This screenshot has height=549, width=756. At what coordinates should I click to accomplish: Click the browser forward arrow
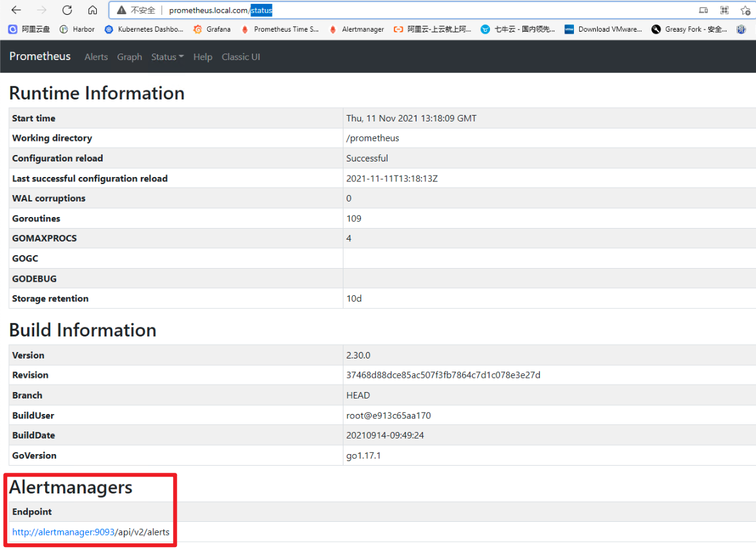pos(41,10)
